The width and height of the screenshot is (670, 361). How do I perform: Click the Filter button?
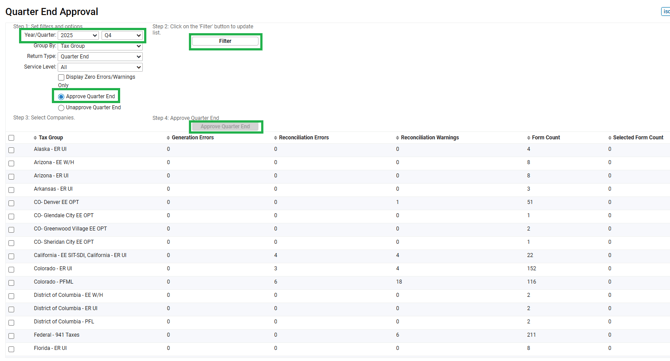(x=225, y=41)
